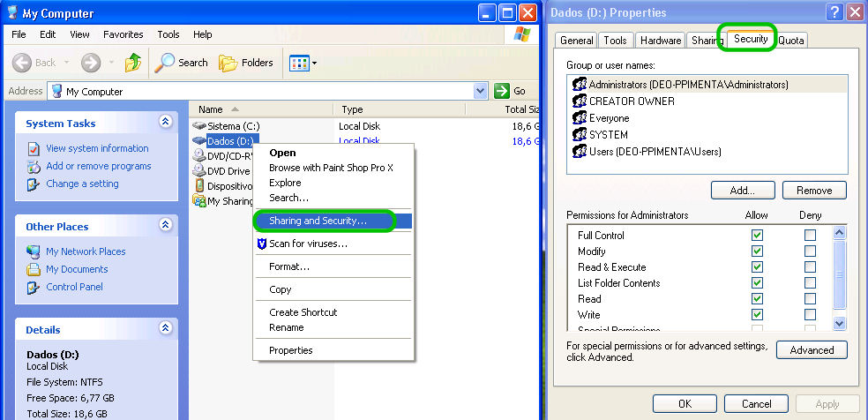This screenshot has width=868, height=420.
Task: Open My Network Places link
Action: tap(86, 251)
